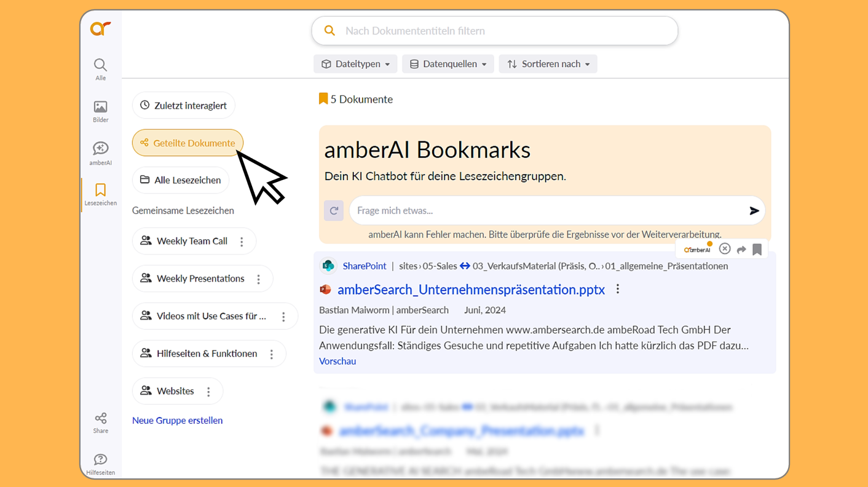868x487 pixels.
Task: Click the SharePoint source icon of first result
Action: [x=329, y=266]
